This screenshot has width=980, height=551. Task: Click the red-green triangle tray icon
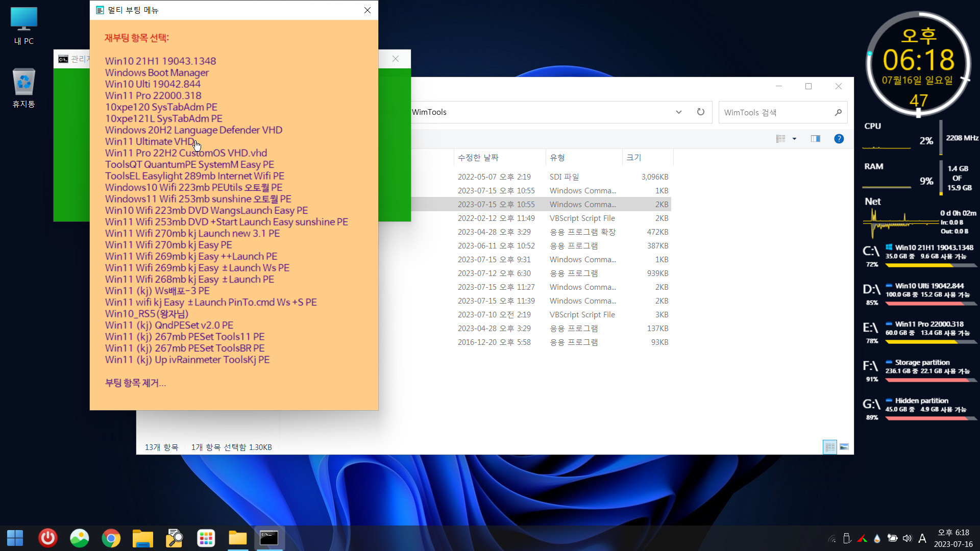(x=862, y=538)
